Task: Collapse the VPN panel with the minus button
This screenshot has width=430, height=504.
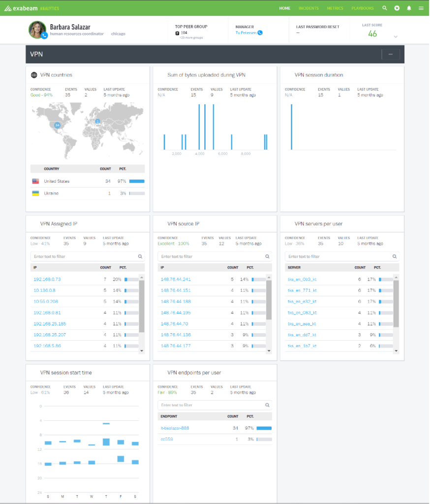Action: 391,54
